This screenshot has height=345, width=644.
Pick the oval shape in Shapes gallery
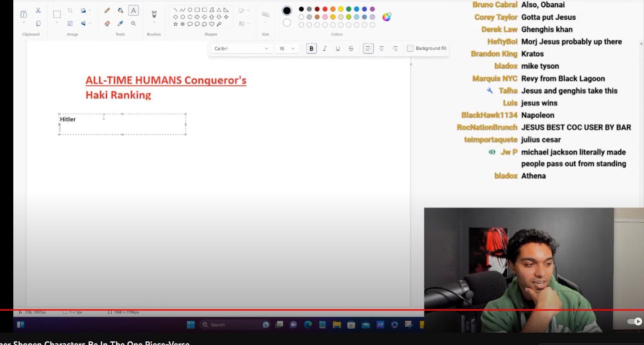coord(190,10)
